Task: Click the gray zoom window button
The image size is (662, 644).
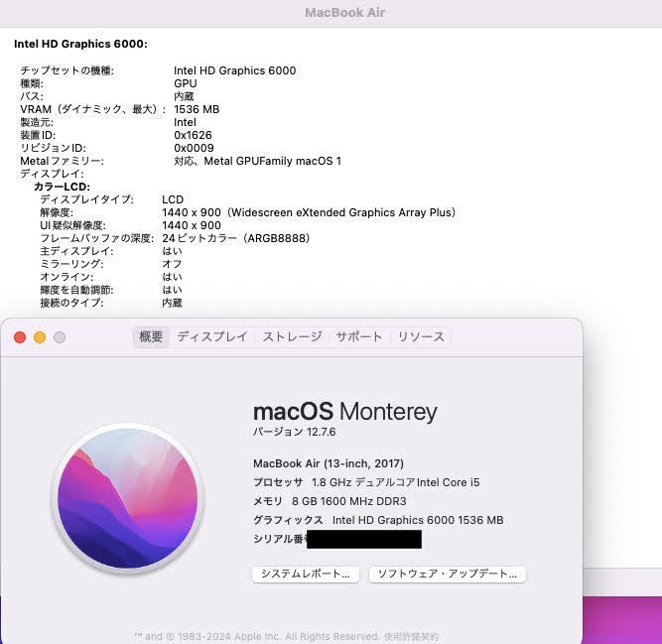Action: click(60, 337)
